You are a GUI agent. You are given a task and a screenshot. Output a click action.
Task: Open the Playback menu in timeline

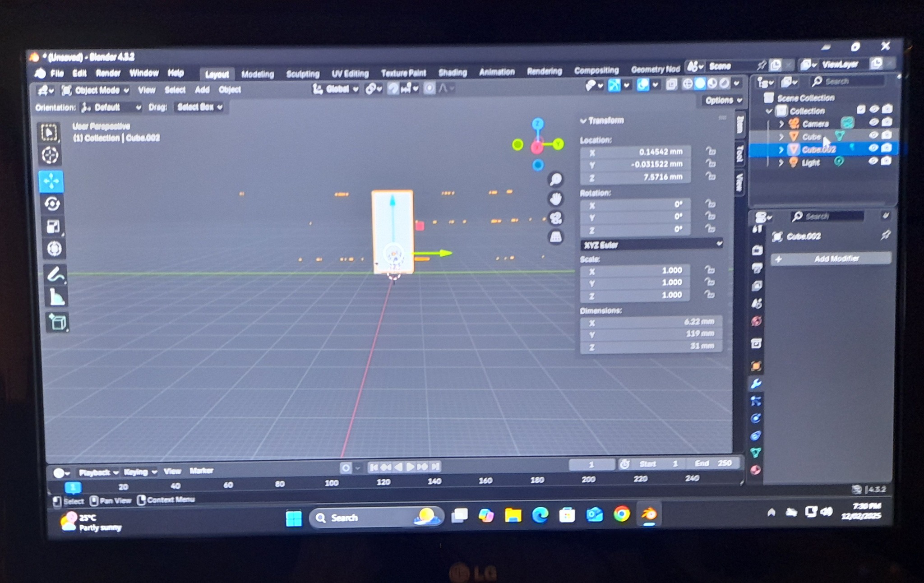pyautogui.click(x=98, y=472)
